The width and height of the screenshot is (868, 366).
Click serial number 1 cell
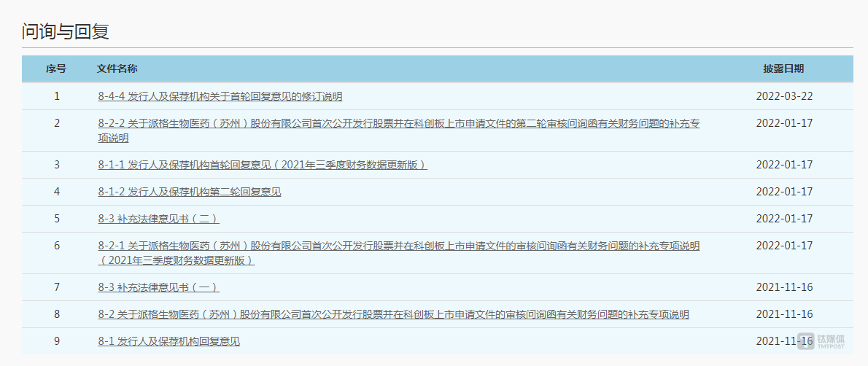(x=56, y=96)
